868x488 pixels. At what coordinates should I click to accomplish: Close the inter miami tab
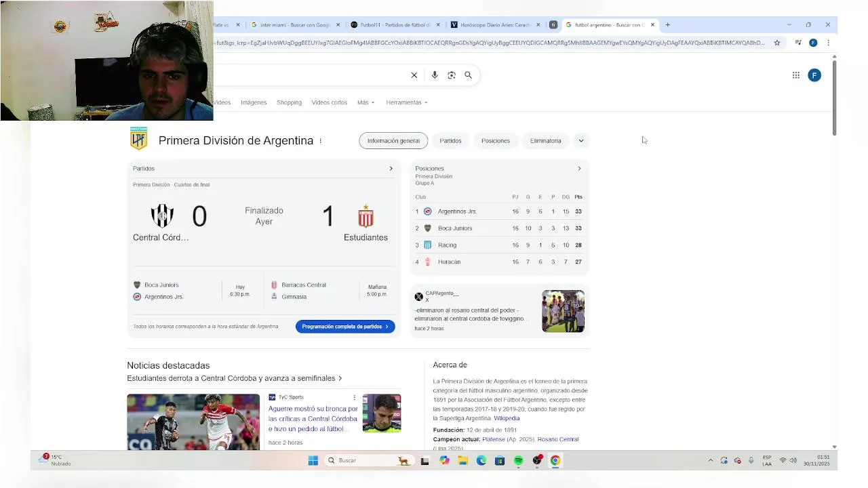[338, 25]
